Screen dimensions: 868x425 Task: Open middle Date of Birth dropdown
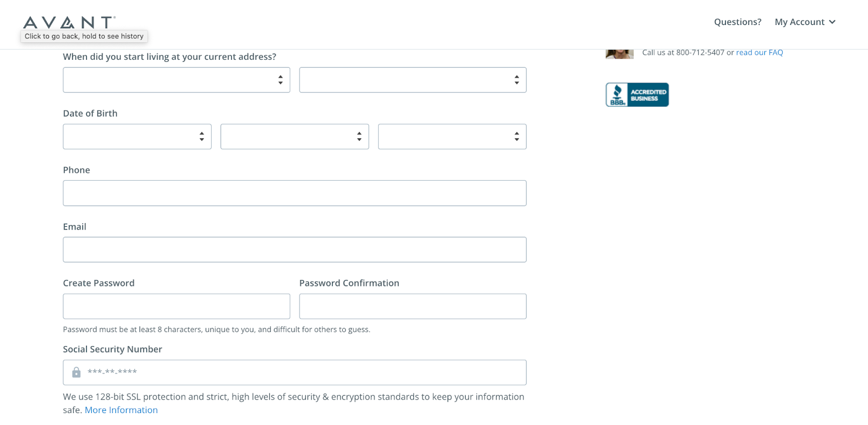[x=295, y=137]
